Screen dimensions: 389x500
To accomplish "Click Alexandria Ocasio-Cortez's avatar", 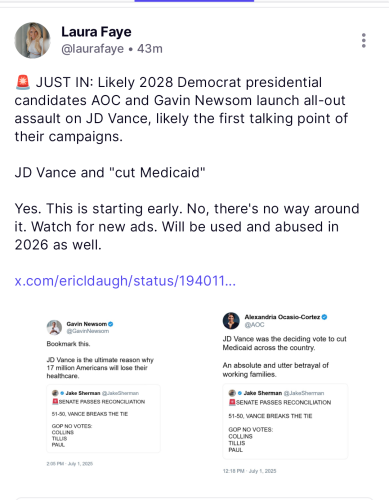I will click(x=231, y=321).
